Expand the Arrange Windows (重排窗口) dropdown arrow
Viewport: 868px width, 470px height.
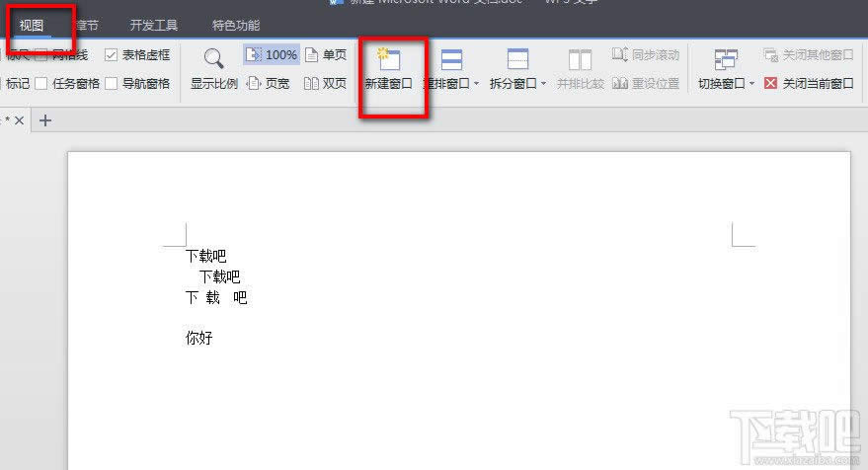pos(476,85)
